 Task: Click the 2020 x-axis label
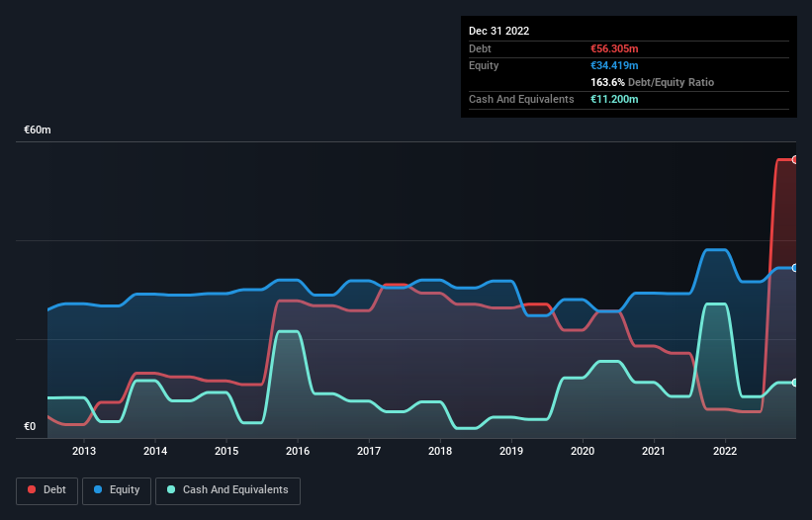pos(583,451)
